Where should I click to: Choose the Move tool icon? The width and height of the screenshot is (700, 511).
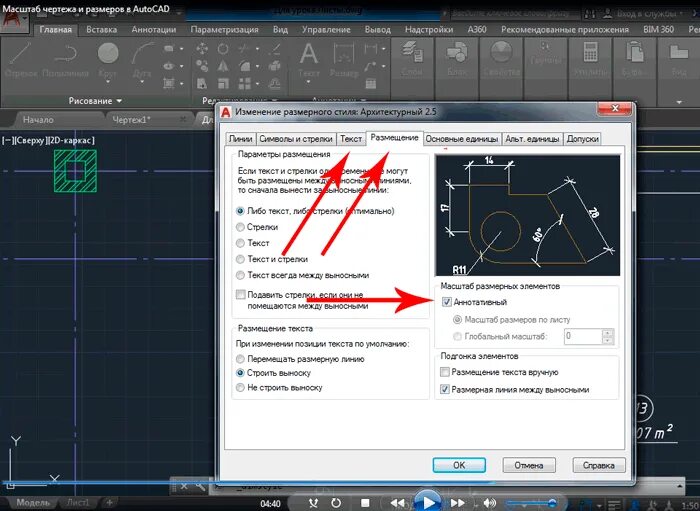tap(202, 49)
